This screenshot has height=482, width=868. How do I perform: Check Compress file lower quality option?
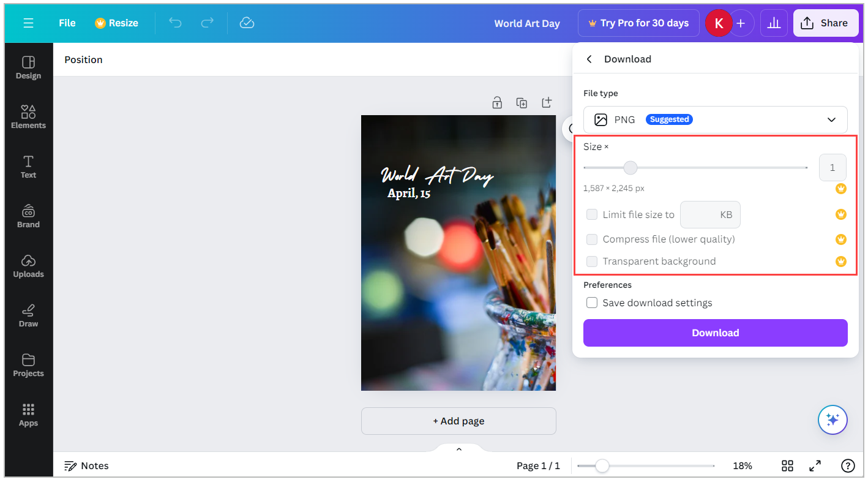click(592, 239)
